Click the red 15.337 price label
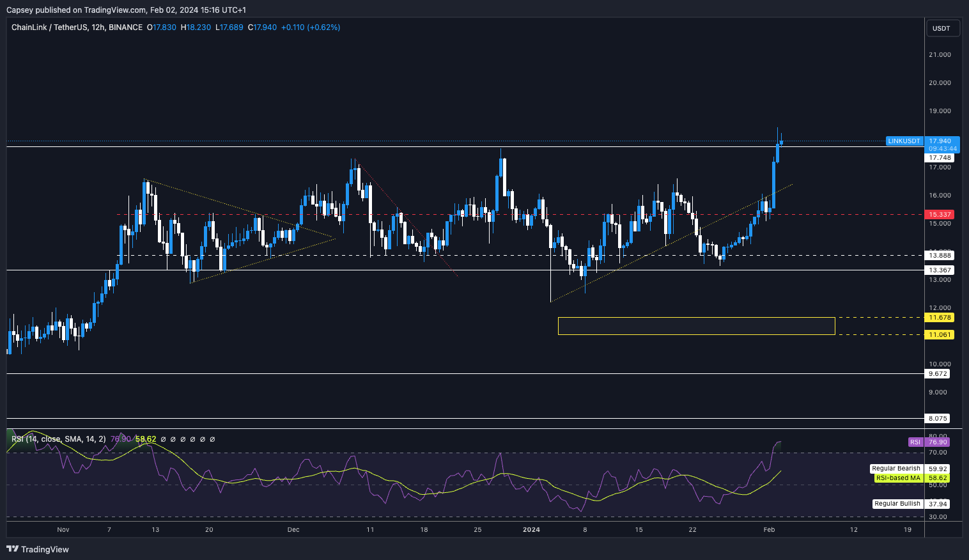Image resolution: width=969 pixels, height=560 pixels. 940,215
